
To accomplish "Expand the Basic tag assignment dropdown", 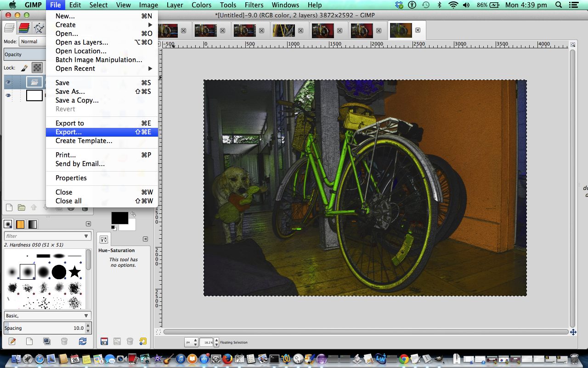I will pos(86,316).
